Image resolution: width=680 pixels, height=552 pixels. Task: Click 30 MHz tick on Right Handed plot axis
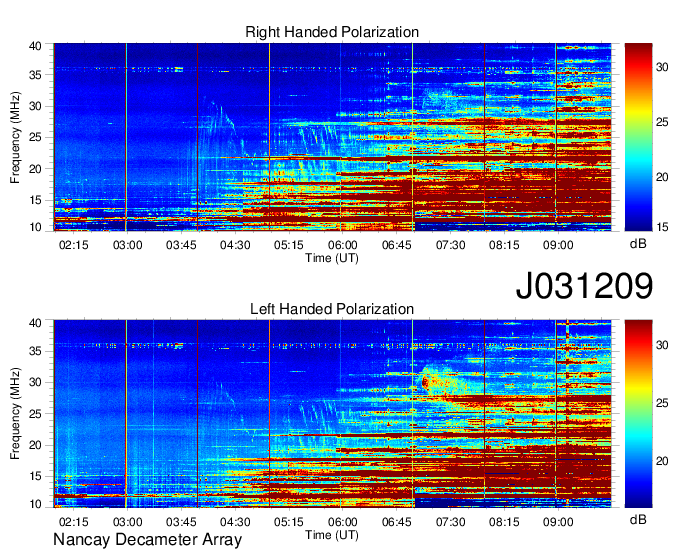tap(35, 106)
